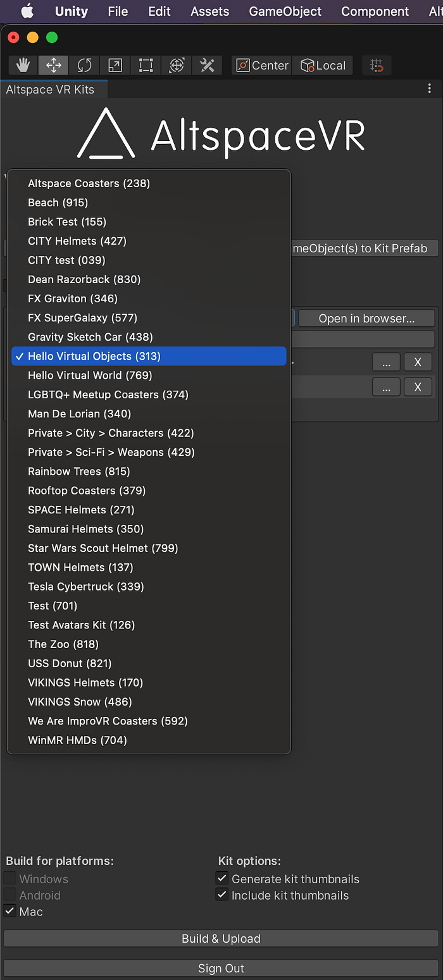443x980 pixels.
Task: Choose Test Avatars Kit (126)
Action: point(149,625)
